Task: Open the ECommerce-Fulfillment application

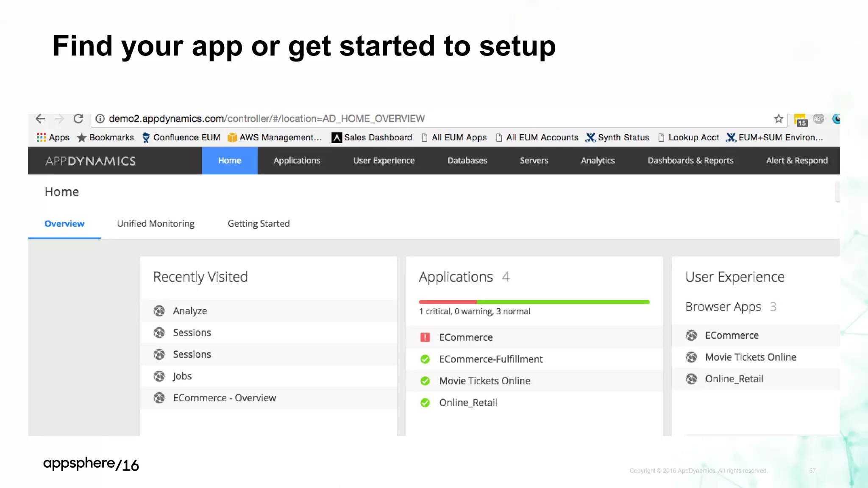Action: click(534, 359)
